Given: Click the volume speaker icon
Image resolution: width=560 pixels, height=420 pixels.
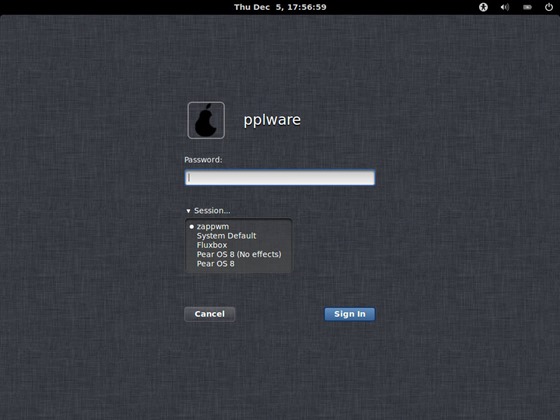Looking at the screenshot, I should (505, 7).
